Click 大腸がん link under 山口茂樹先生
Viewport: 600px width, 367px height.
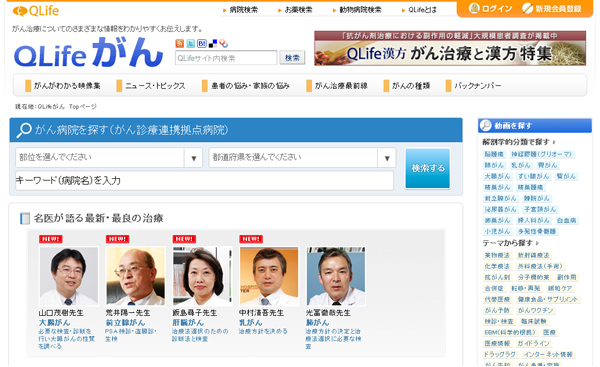tap(54, 323)
